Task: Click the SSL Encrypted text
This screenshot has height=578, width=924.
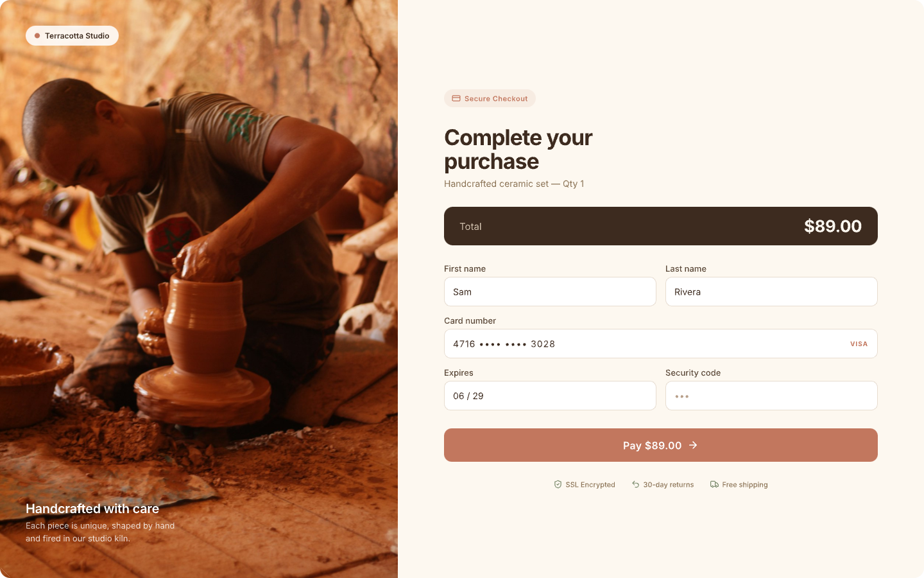Action: tap(590, 485)
